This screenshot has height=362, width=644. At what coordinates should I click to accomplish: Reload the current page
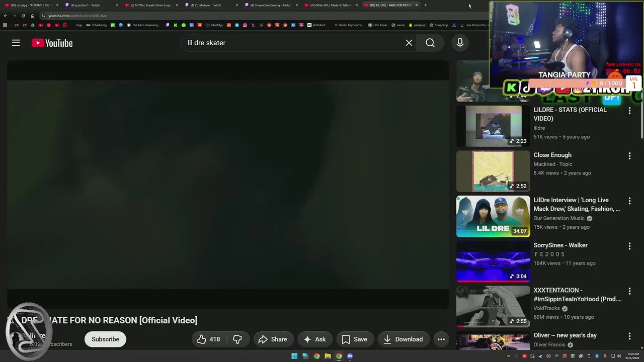[x=24, y=16]
